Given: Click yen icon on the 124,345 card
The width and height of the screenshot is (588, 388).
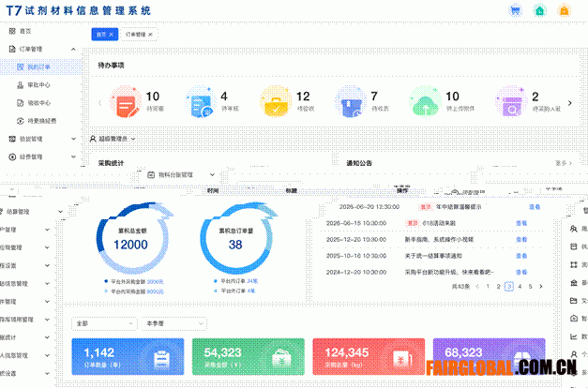Looking at the screenshot, I should coord(402,359).
